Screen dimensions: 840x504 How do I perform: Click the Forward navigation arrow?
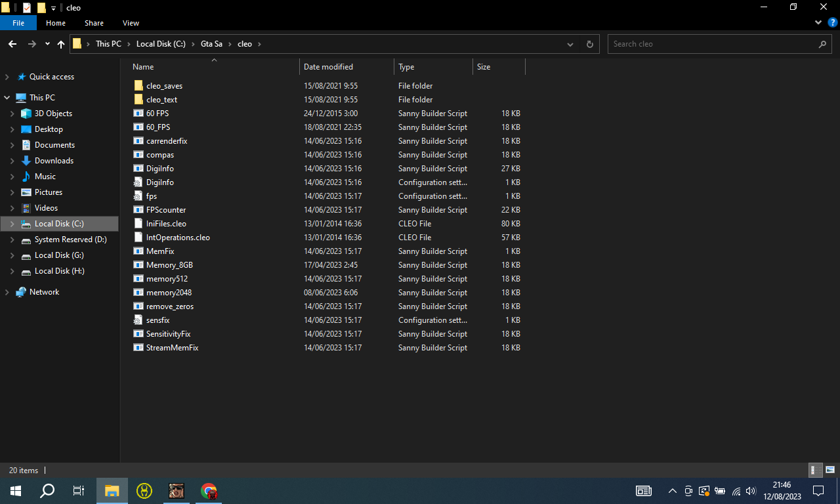(31, 44)
